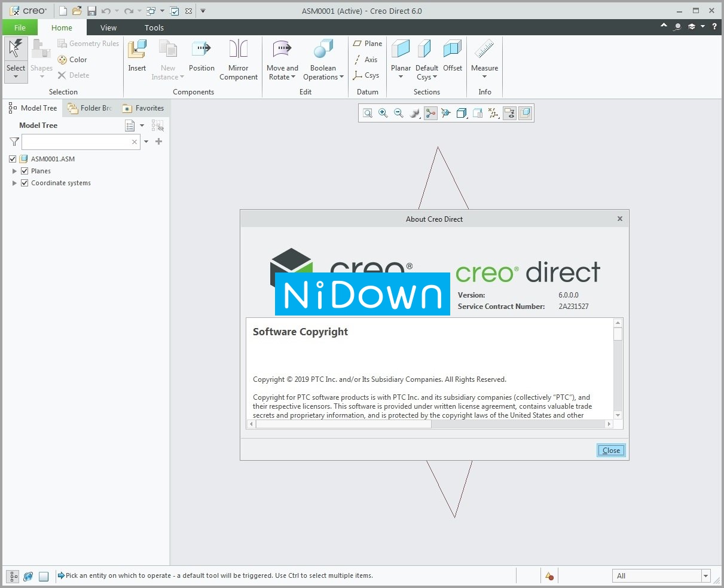724x588 pixels.
Task: Click the Model Tree filter funnel icon
Action: (x=14, y=142)
